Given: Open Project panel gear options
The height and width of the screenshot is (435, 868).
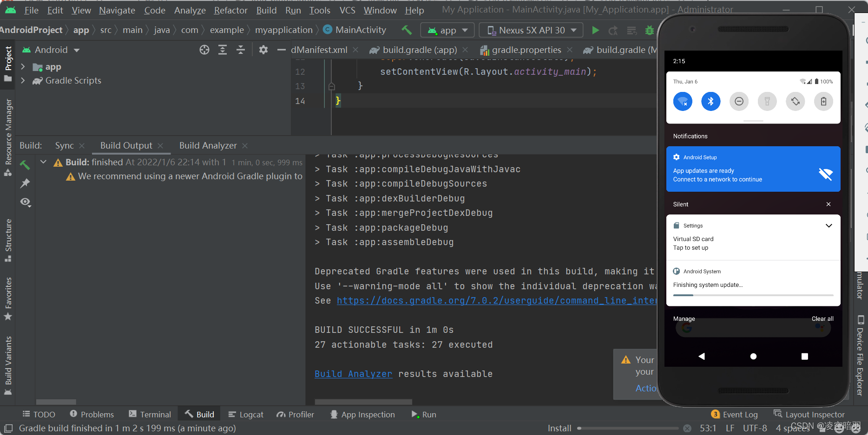Looking at the screenshot, I should [x=263, y=50].
